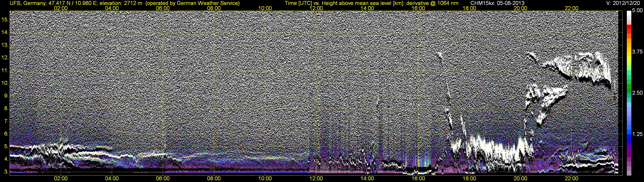Select the 'operated by German Weather Service' text
Image resolution: width=644 pixels, height=182 pixels.
tap(193, 3)
